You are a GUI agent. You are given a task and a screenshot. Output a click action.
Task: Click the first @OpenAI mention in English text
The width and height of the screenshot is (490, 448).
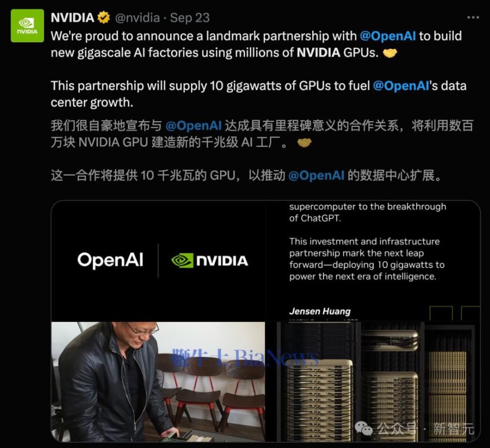pyautogui.click(x=388, y=36)
